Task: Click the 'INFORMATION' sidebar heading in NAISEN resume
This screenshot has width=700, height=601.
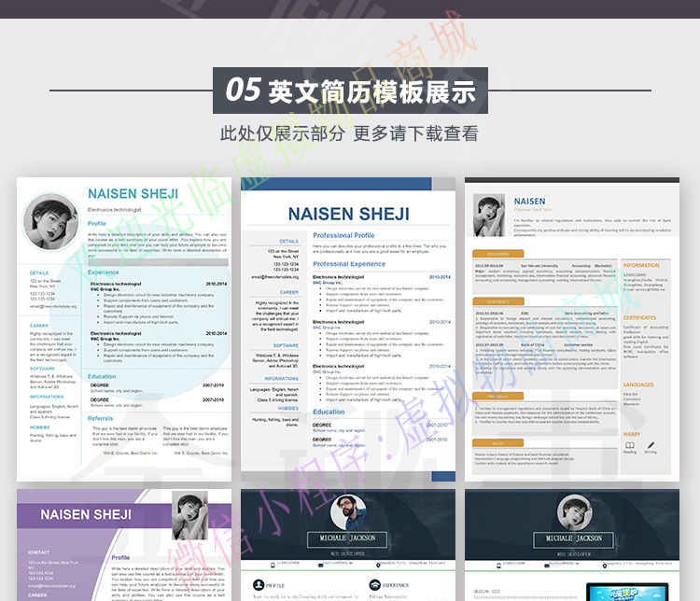Action: pos(641,265)
